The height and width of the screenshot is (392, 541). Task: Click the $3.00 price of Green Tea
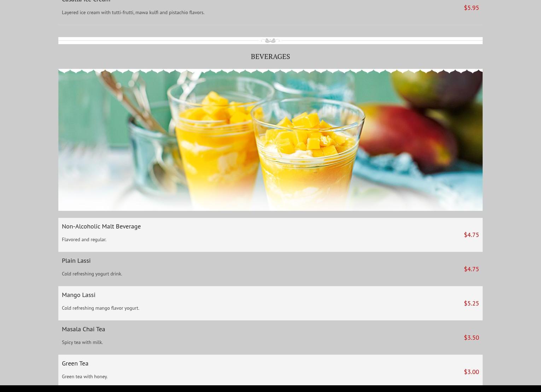[x=471, y=372]
